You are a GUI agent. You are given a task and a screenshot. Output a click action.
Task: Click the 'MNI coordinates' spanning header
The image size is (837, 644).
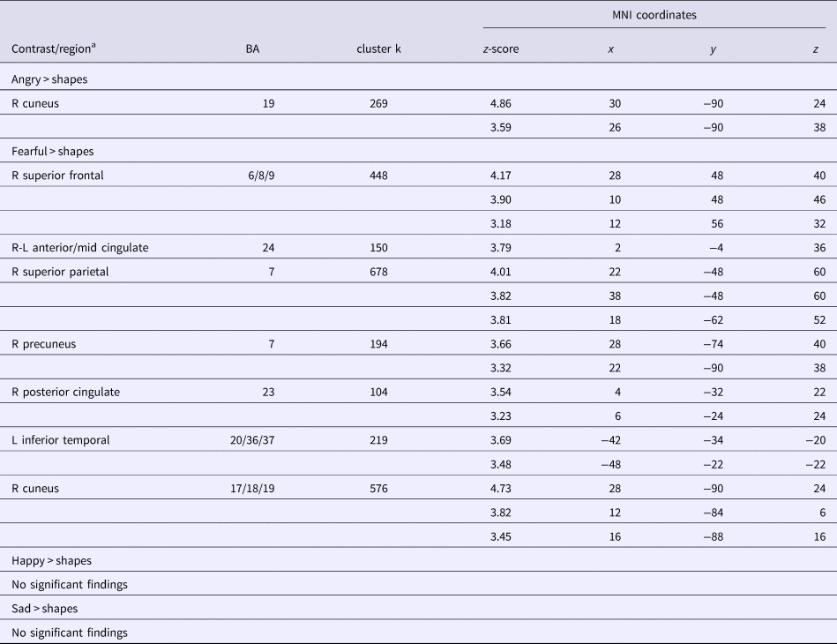coord(655,16)
